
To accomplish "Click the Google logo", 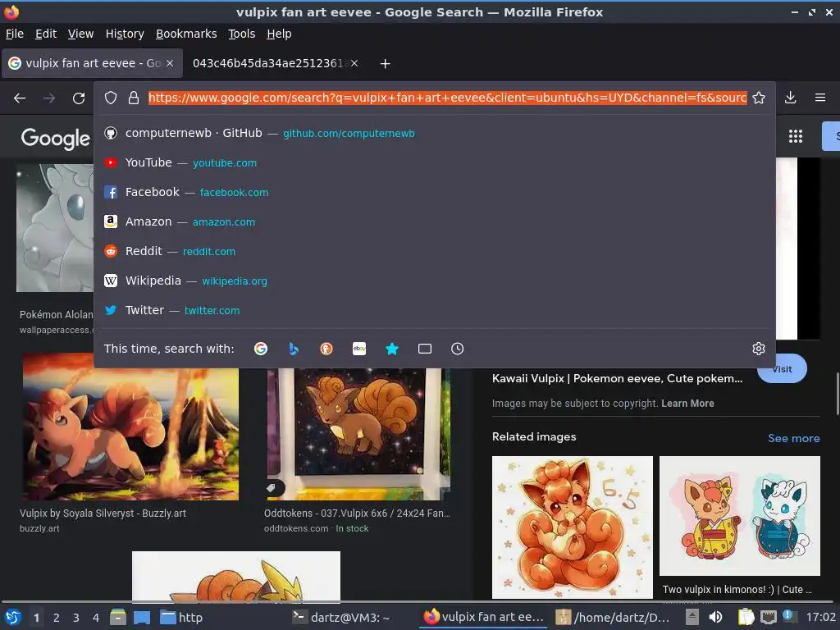I will 56,138.
